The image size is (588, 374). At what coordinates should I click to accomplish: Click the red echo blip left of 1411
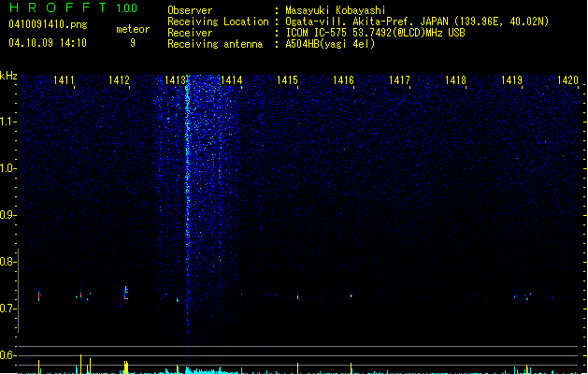pyautogui.click(x=38, y=295)
